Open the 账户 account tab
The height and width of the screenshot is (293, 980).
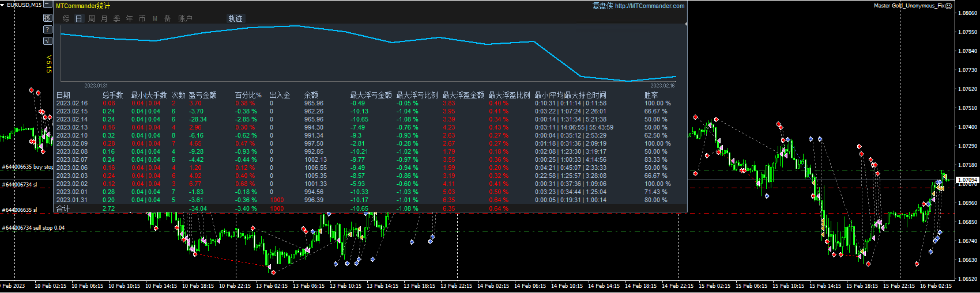click(185, 18)
